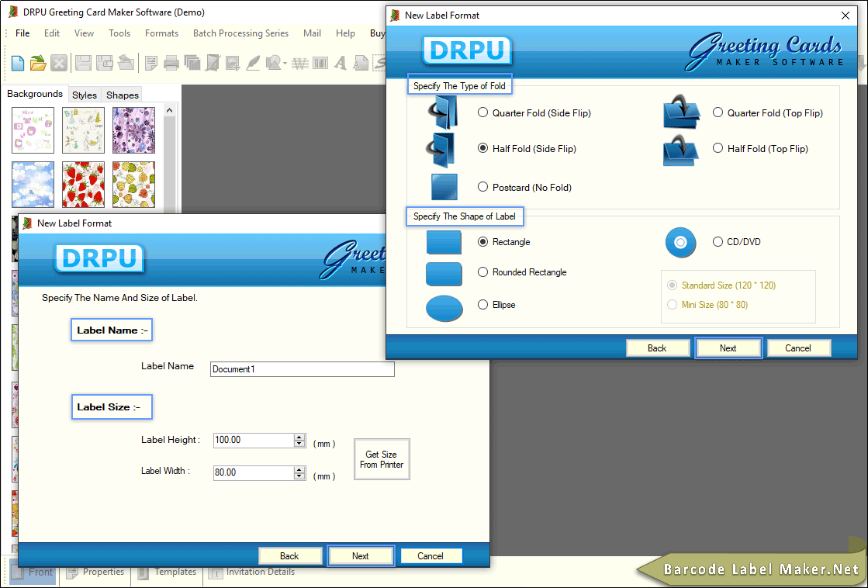This screenshot has width=868, height=588.
Task: Click the Rounded Rectangle shape icon
Action: (444, 274)
